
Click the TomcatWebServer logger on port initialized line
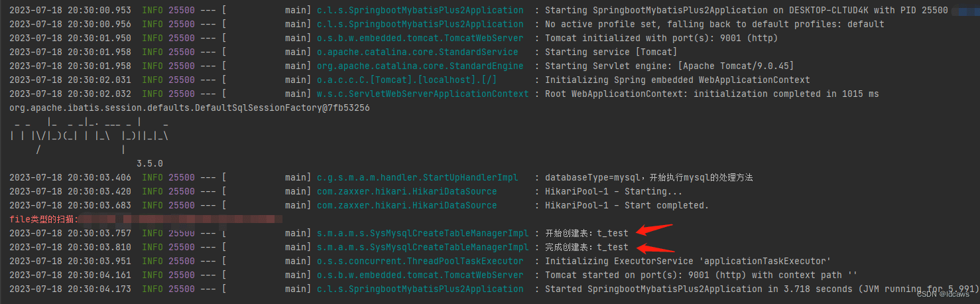click(420, 38)
